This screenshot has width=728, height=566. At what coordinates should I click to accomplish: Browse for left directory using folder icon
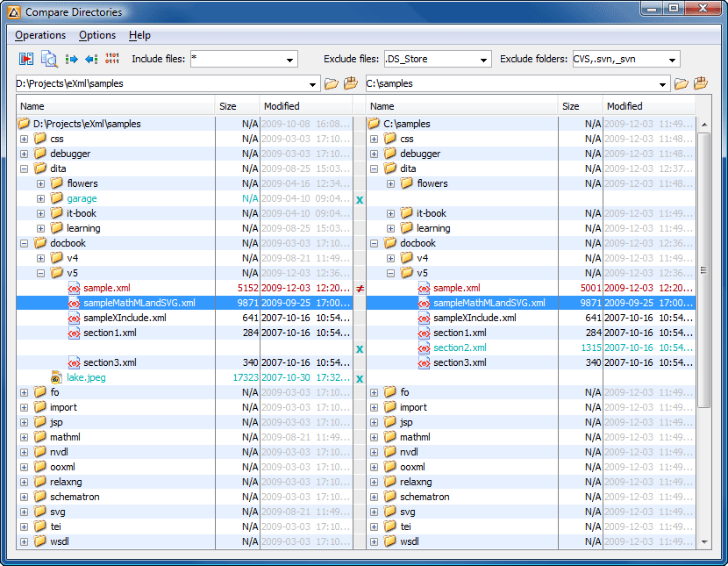pos(331,83)
